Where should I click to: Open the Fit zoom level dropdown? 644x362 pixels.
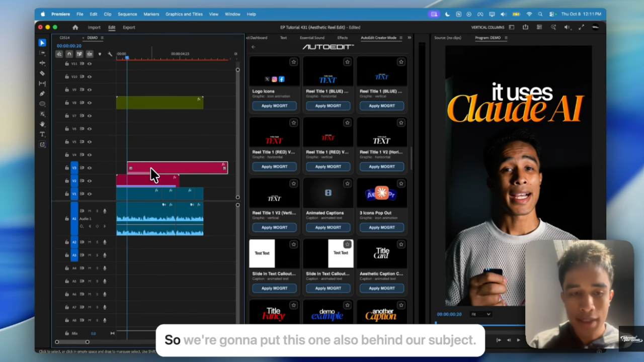480,314
